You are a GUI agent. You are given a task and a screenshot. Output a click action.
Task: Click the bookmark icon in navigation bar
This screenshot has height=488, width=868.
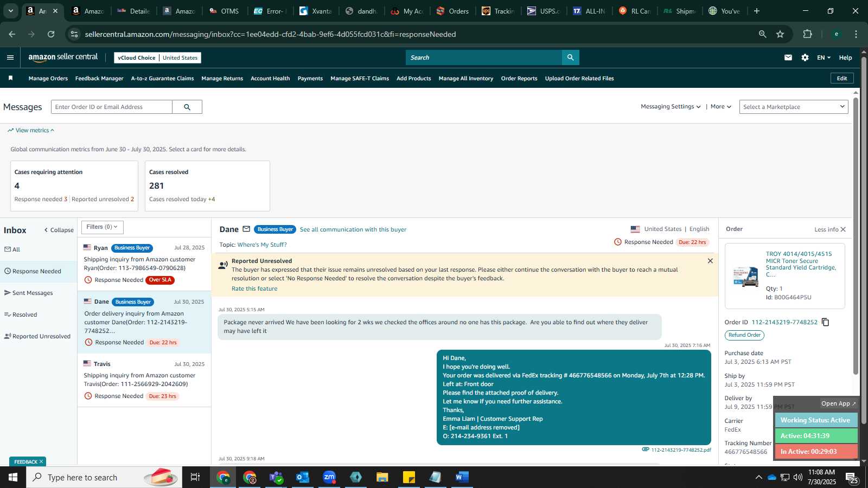click(x=10, y=78)
